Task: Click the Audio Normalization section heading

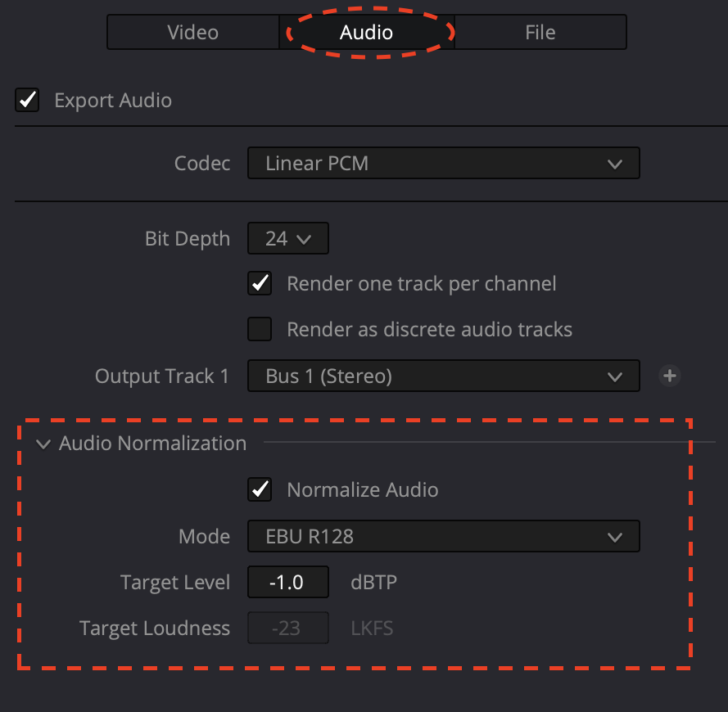Action: click(152, 444)
